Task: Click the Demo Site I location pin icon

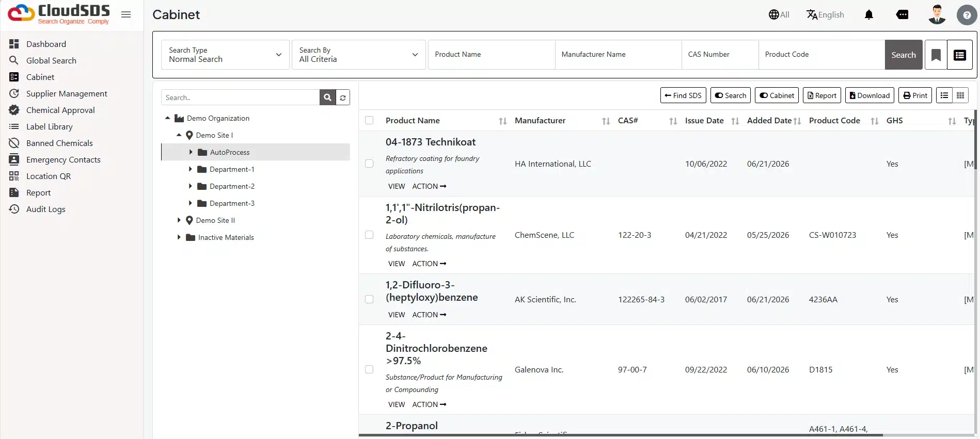Action: 189,135
